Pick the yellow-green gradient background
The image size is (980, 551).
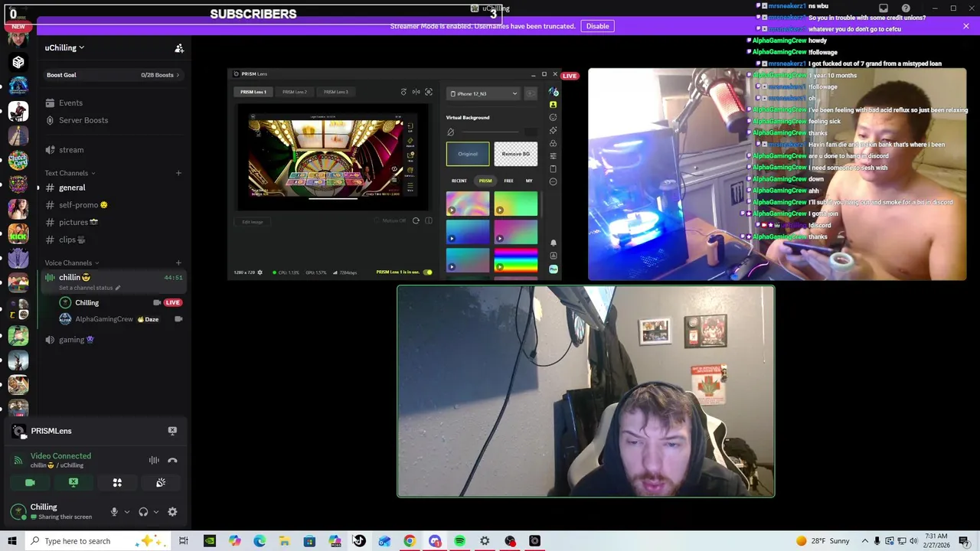point(515,204)
